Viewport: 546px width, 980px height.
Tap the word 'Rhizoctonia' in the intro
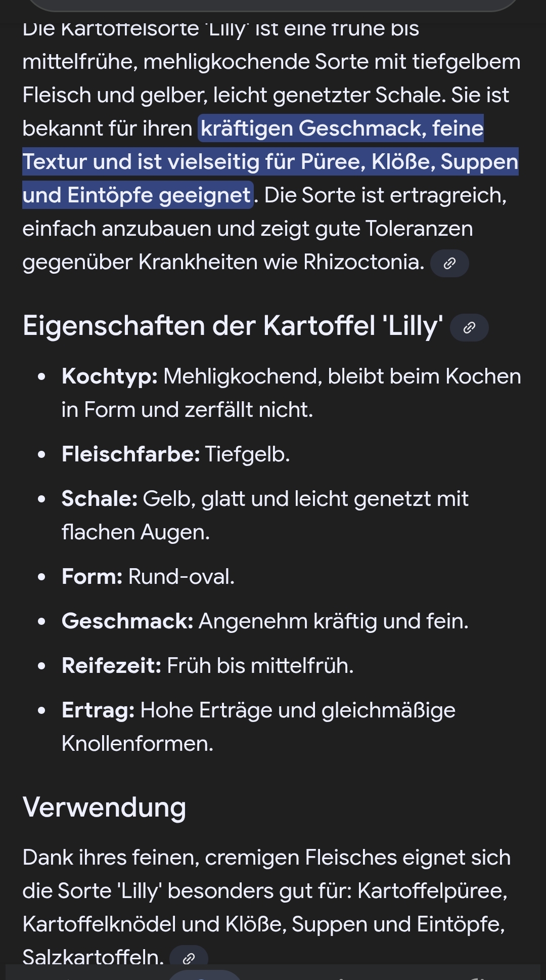click(x=363, y=262)
